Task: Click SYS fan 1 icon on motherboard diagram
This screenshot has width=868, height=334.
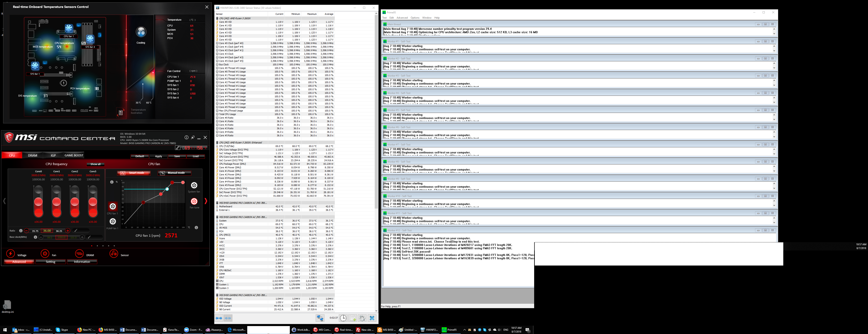Action: coord(35,66)
